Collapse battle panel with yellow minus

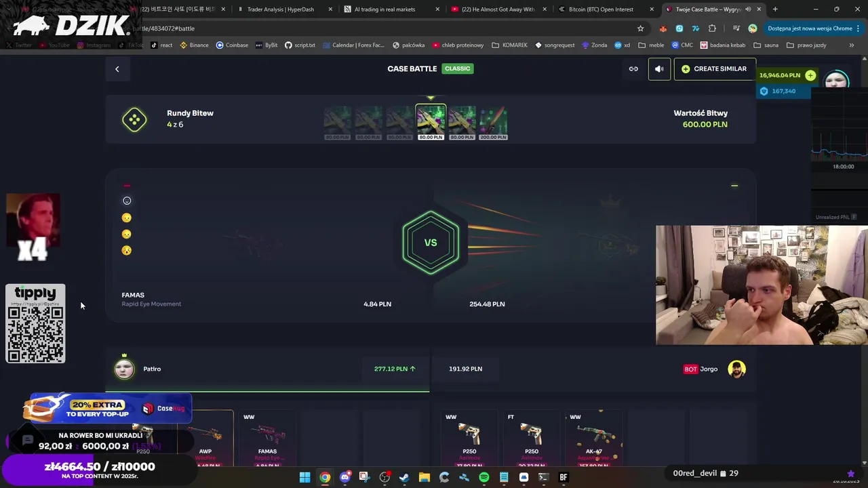734,186
